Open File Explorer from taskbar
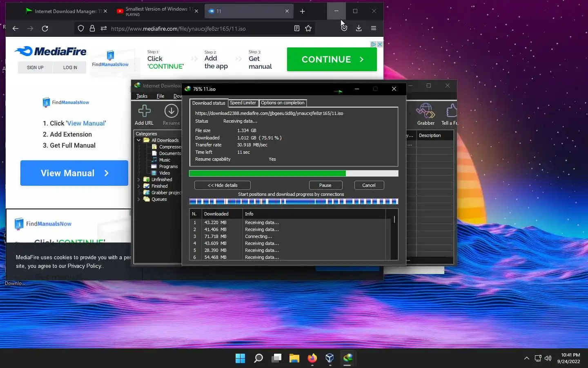 [x=294, y=359]
